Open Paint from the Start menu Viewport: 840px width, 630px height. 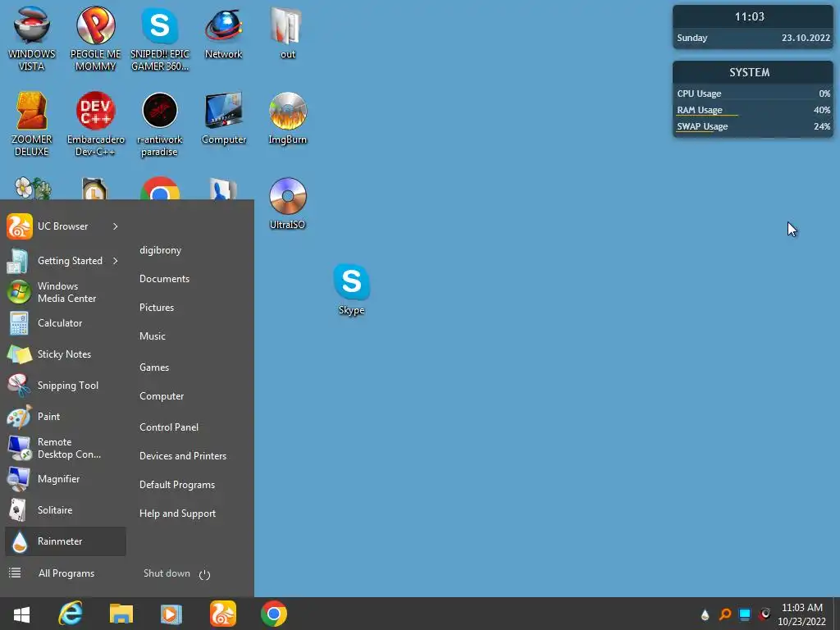66,416
